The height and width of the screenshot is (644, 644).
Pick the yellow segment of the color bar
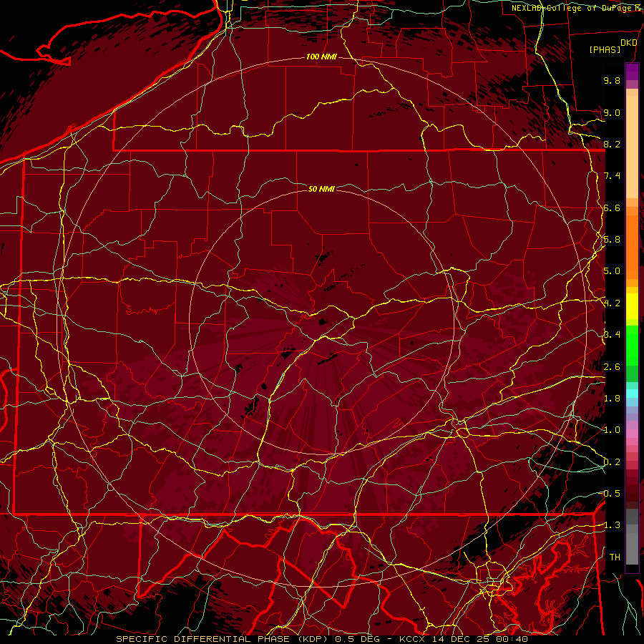(632, 306)
